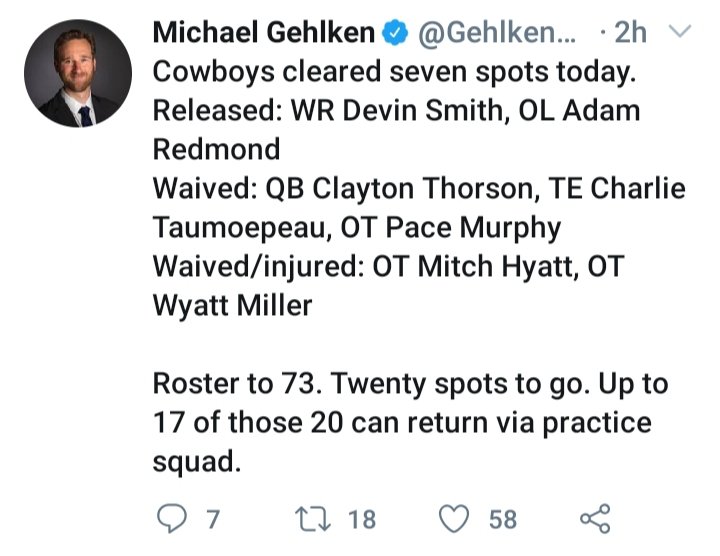720x556 pixels.
Task: Click the reply count of 7
Action: [x=211, y=519]
